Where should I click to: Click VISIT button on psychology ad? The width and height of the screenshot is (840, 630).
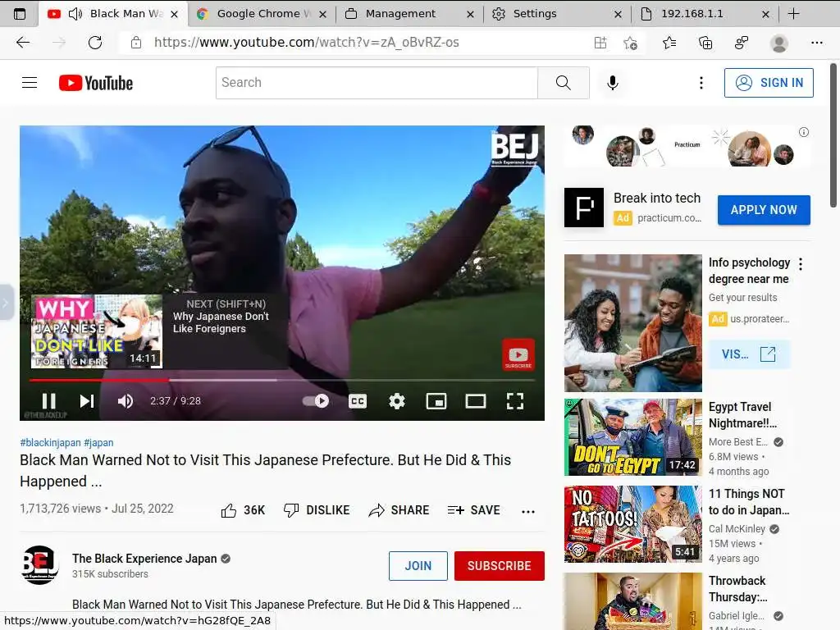pyautogui.click(x=749, y=354)
